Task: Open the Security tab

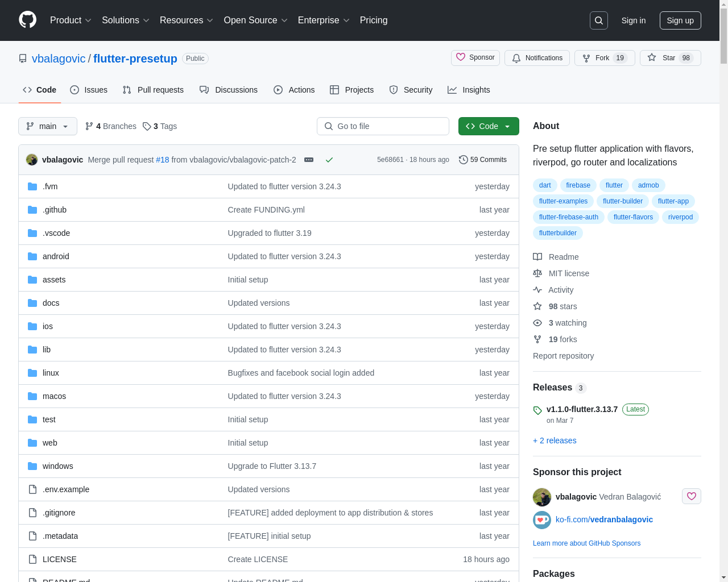Action: 411,90
